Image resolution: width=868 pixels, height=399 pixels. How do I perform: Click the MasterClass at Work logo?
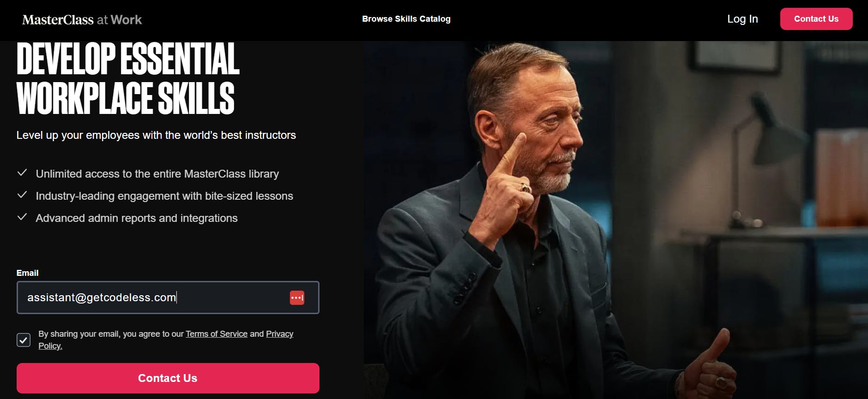(x=82, y=19)
